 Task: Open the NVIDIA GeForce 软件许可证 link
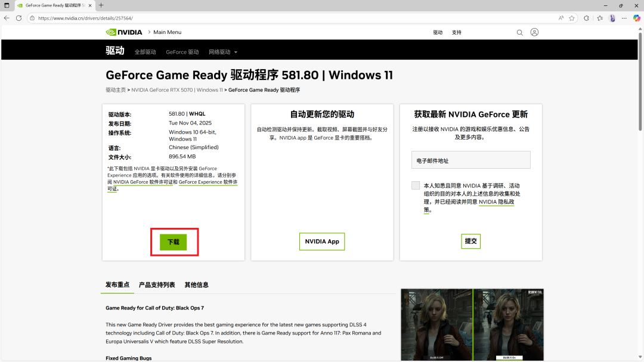point(143,182)
